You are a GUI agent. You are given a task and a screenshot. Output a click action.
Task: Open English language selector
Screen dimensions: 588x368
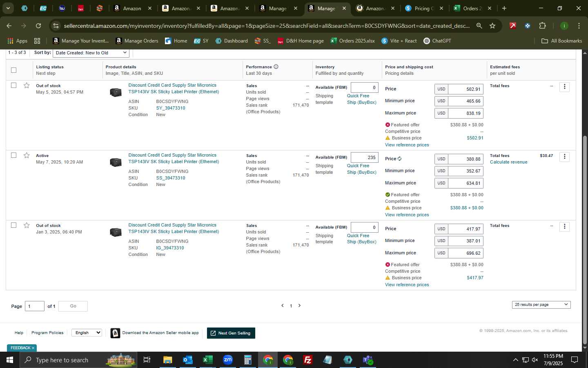87,333
